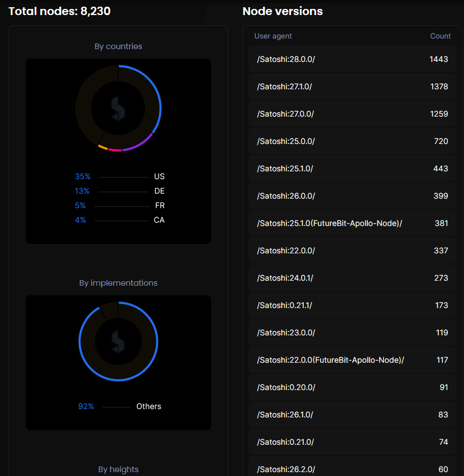Click the count value 720
This screenshot has width=464, height=476.
[441, 141]
